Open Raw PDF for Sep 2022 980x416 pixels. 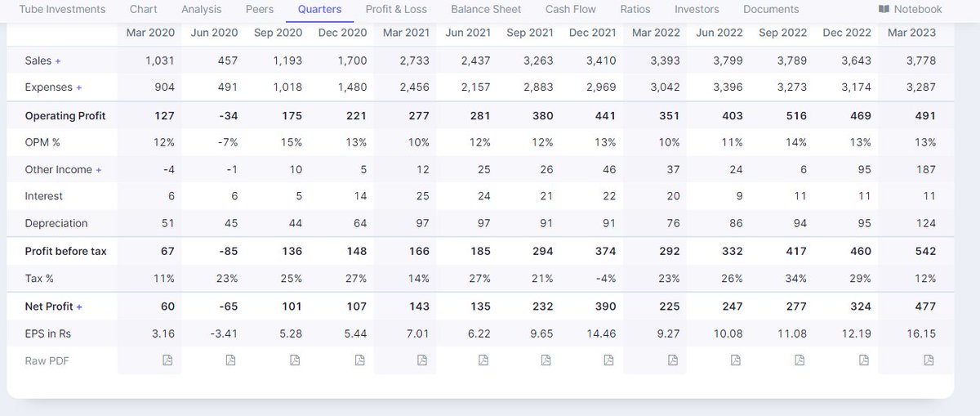tap(799, 360)
